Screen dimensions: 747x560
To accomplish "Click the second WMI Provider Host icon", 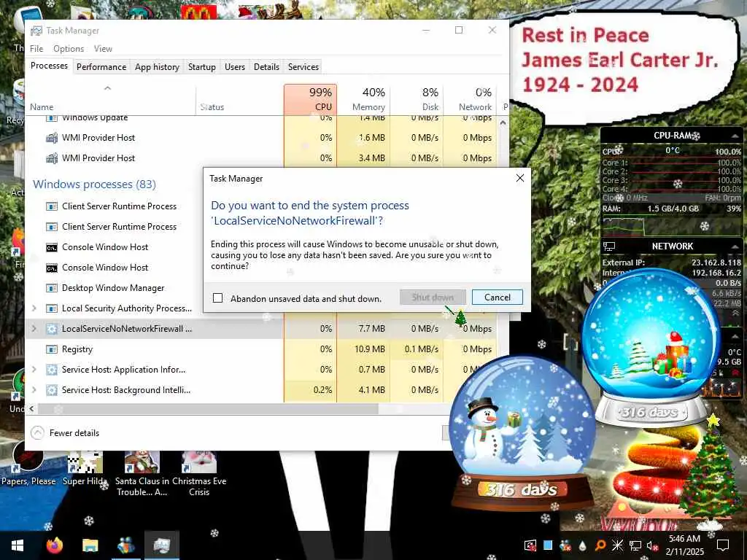I will pos(52,158).
